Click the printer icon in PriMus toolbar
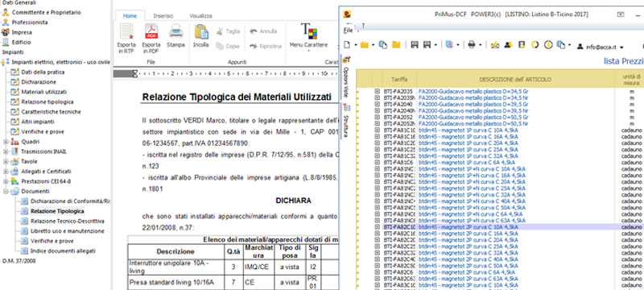The height and width of the screenshot is (290, 644). click(x=472, y=45)
